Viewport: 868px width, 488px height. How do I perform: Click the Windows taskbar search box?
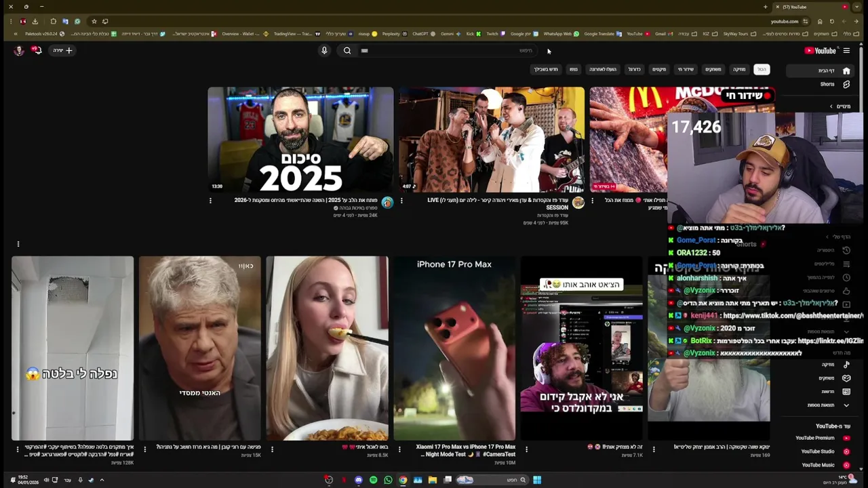(492, 480)
